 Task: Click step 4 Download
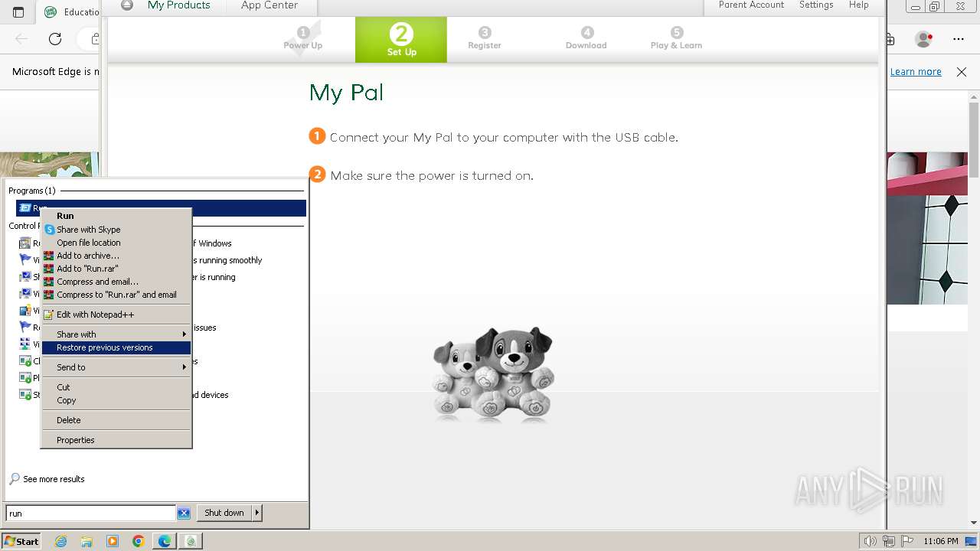[586, 38]
